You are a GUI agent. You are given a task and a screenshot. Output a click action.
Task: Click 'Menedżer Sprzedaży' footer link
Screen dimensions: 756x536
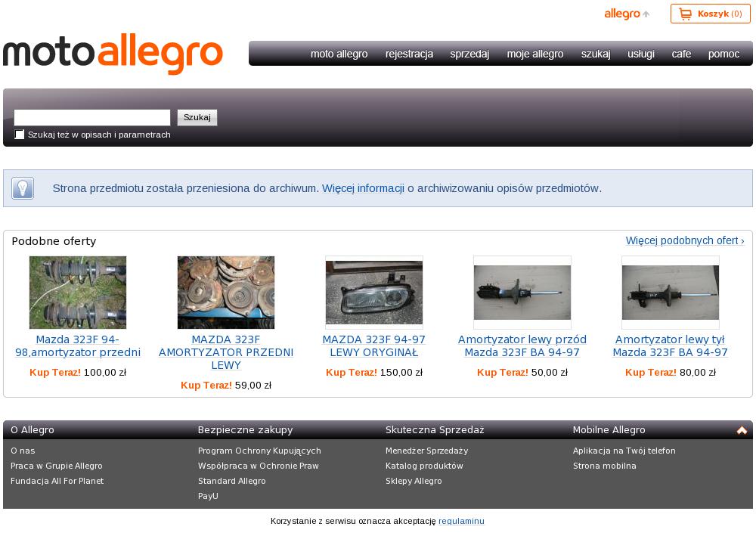point(426,451)
